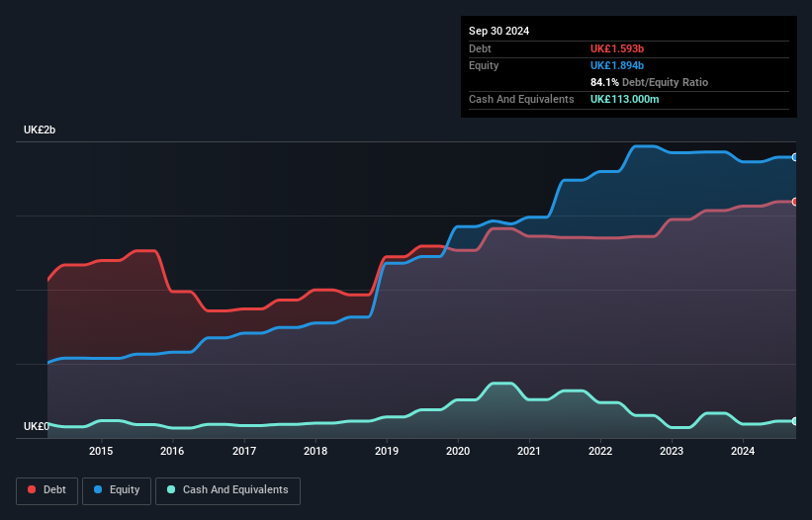Screen dimensions: 812x520
Task: Toggle Cash And Equivalents legend button
Action: point(227,490)
